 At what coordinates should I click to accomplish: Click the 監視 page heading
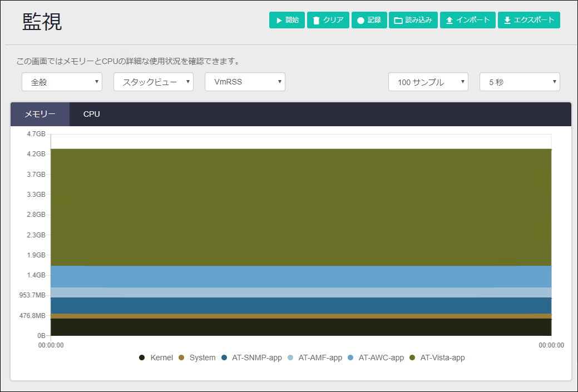(x=42, y=22)
